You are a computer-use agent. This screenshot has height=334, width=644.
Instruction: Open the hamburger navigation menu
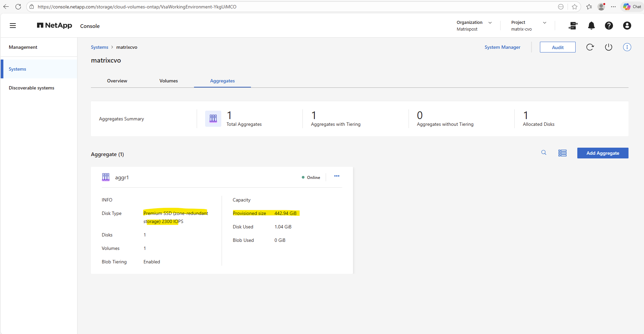(13, 26)
